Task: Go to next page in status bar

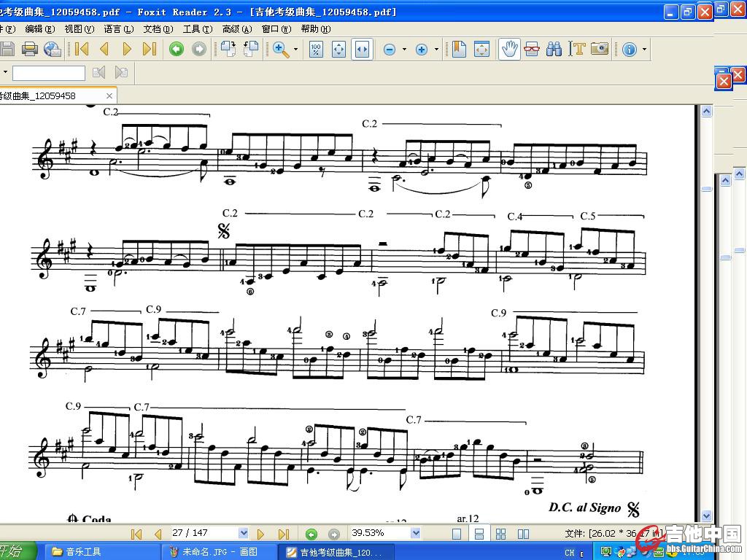Action: [x=260, y=534]
